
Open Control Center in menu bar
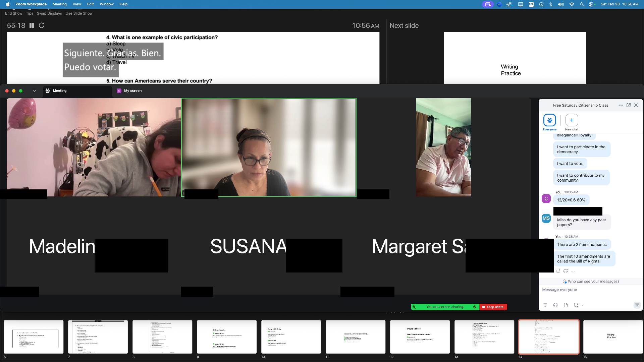point(592,4)
